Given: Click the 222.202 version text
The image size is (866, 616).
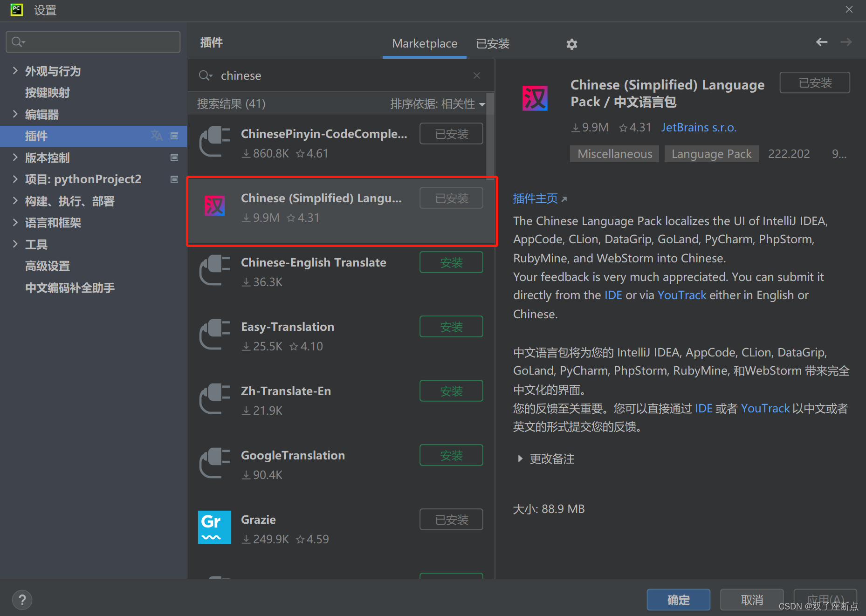Looking at the screenshot, I should [789, 154].
